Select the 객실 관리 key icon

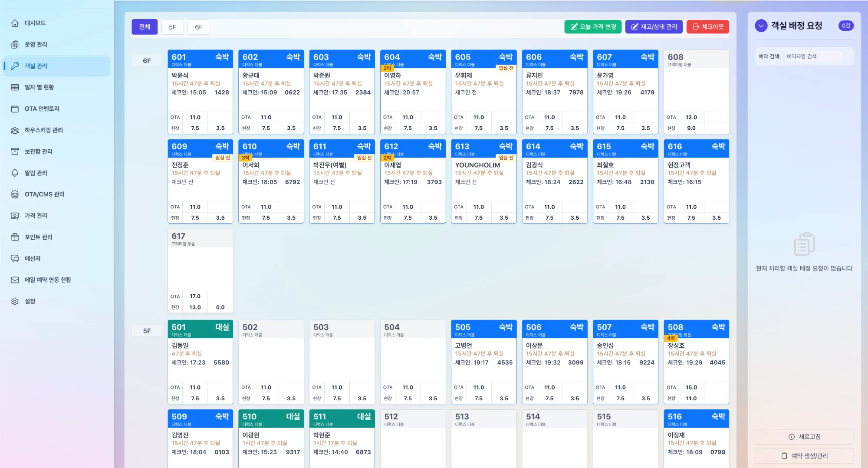[x=15, y=66]
